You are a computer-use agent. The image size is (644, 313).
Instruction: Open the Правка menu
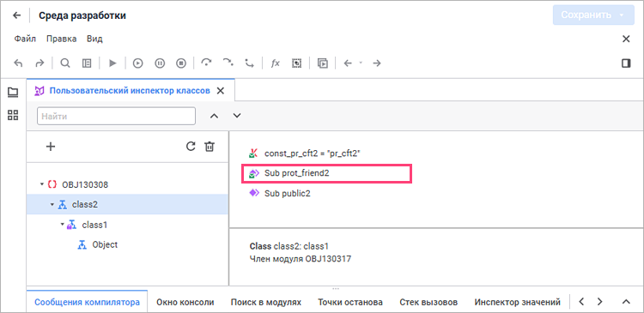pos(61,39)
